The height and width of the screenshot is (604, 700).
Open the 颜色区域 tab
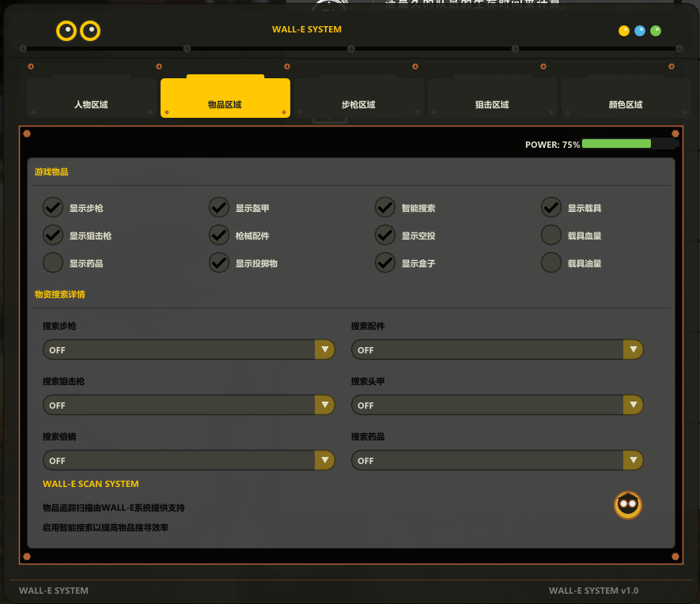click(626, 104)
